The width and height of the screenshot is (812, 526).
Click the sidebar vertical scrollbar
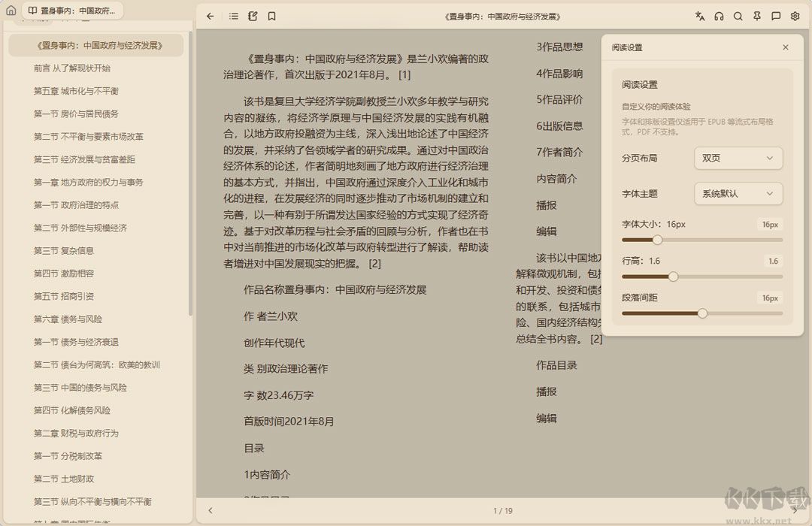click(190, 174)
